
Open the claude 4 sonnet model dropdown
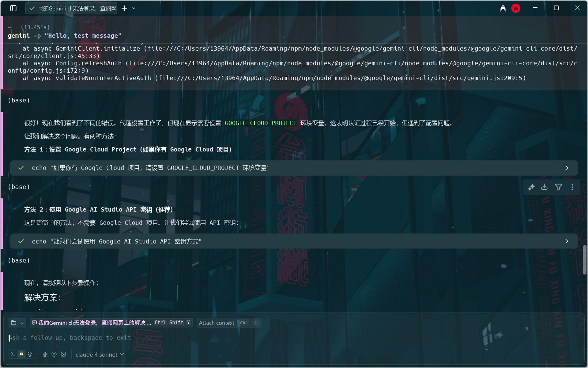100,355
